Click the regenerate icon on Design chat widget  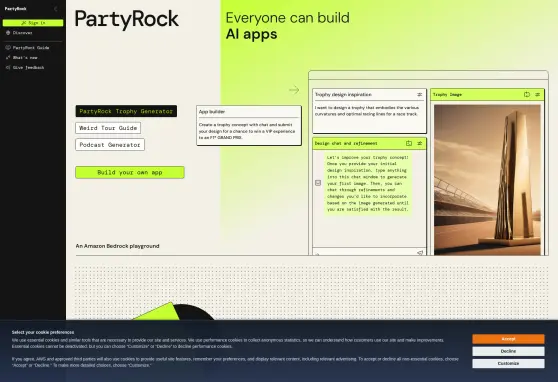(409, 143)
